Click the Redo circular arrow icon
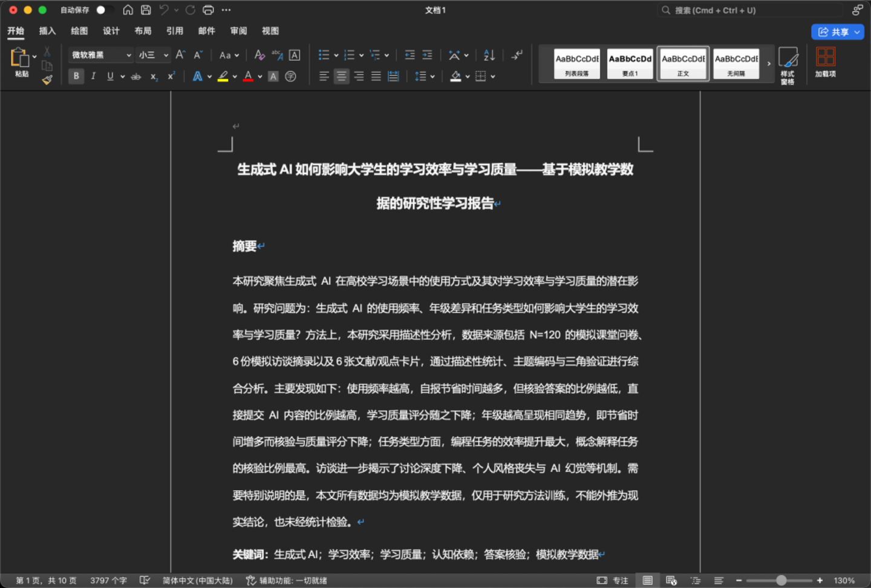This screenshot has height=588, width=871. click(x=190, y=10)
